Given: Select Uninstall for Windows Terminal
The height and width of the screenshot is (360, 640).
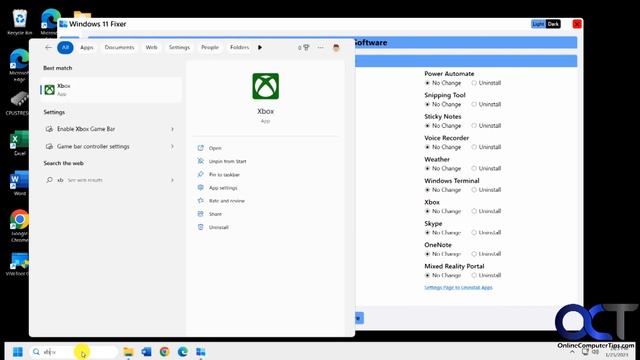Looking at the screenshot, I should pos(486,190).
